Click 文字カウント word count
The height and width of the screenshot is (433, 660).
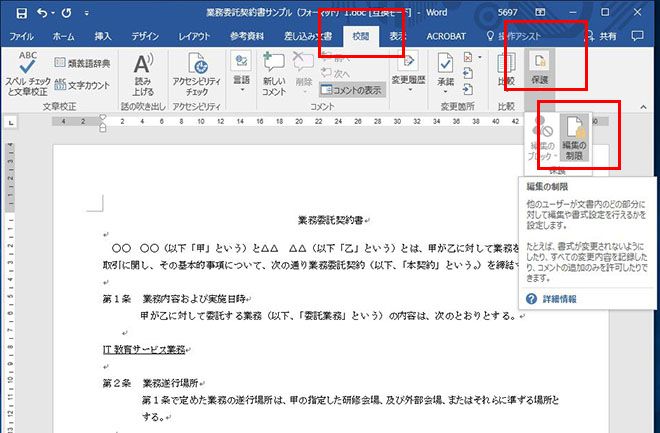click(x=84, y=85)
